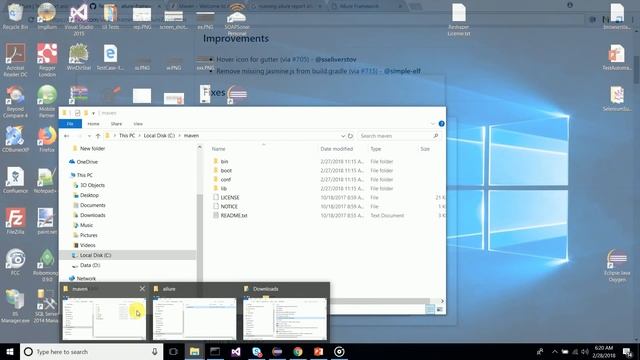
Task: Open the Action Center notification icon
Action: pos(627,351)
